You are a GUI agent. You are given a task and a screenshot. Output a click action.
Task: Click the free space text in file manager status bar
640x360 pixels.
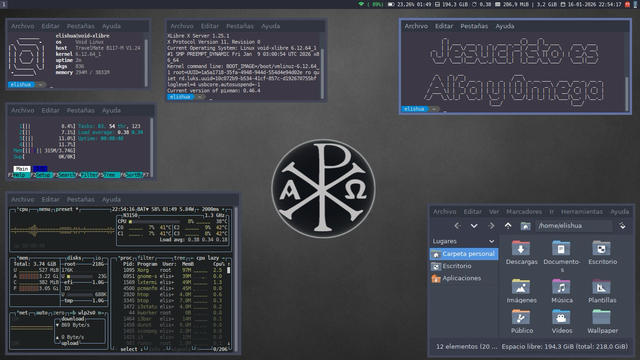pos(564,347)
